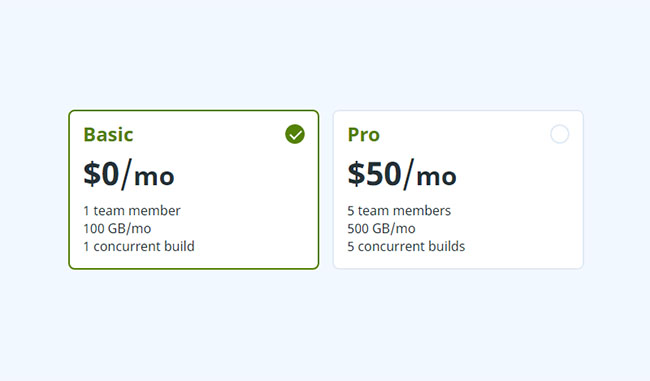Click the Basic plan title
Viewport: 650px width, 381px height.
108,134
